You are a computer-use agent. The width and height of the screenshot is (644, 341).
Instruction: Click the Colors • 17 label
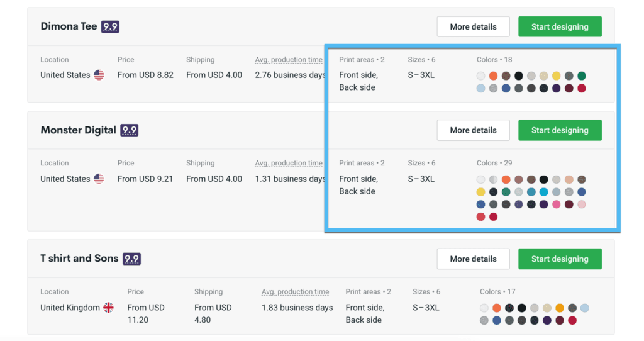point(497,292)
